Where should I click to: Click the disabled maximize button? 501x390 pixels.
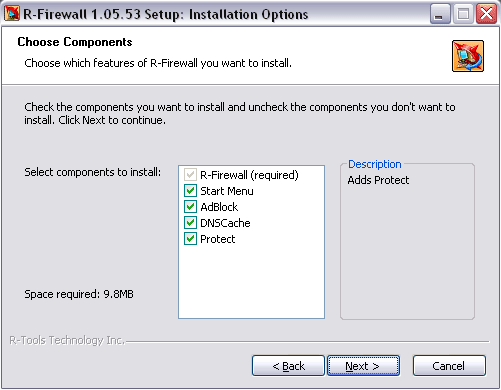pos(463,14)
